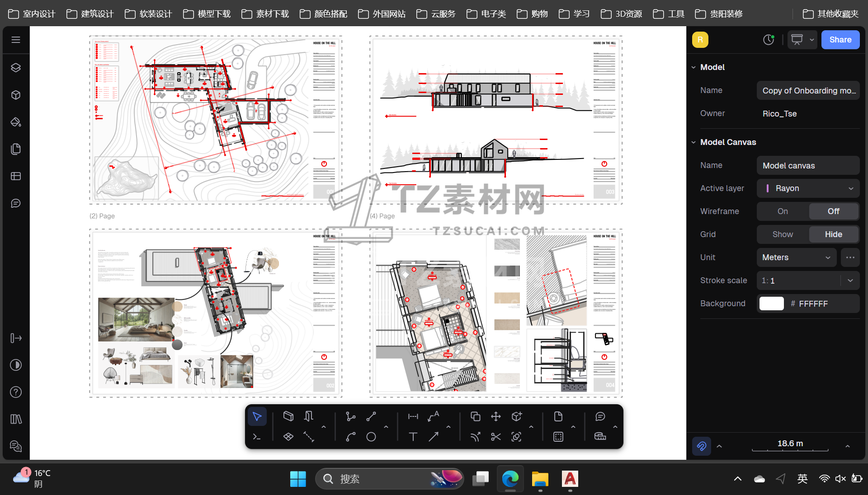Set Grid to Show
The image size is (868, 495).
[x=783, y=234]
